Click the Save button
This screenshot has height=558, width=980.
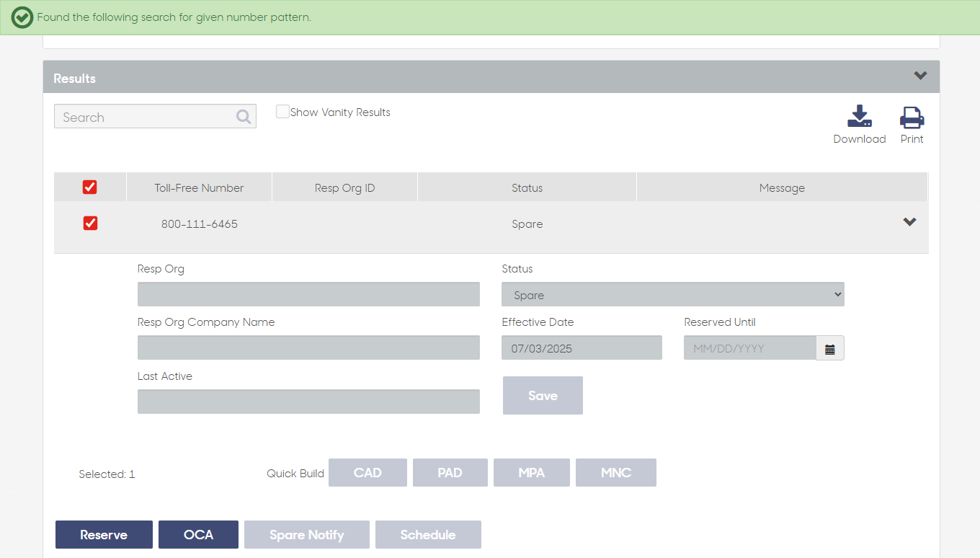[x=543, y=395]
